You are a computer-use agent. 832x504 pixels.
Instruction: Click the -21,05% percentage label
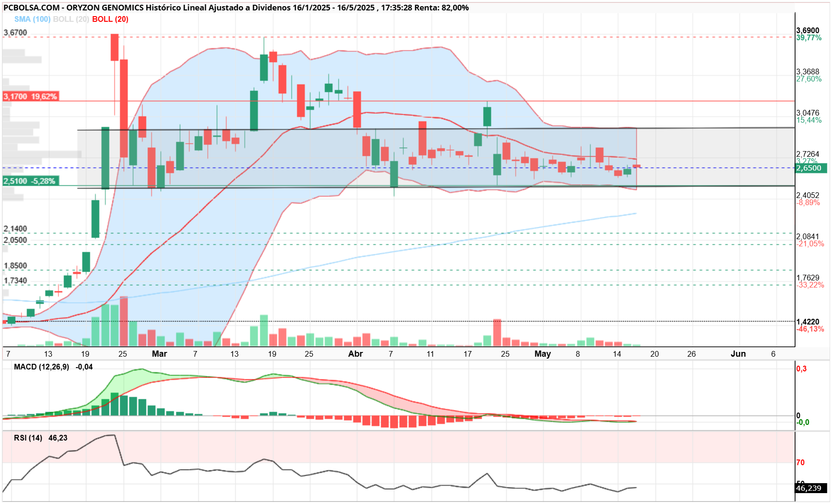(810, 244)
